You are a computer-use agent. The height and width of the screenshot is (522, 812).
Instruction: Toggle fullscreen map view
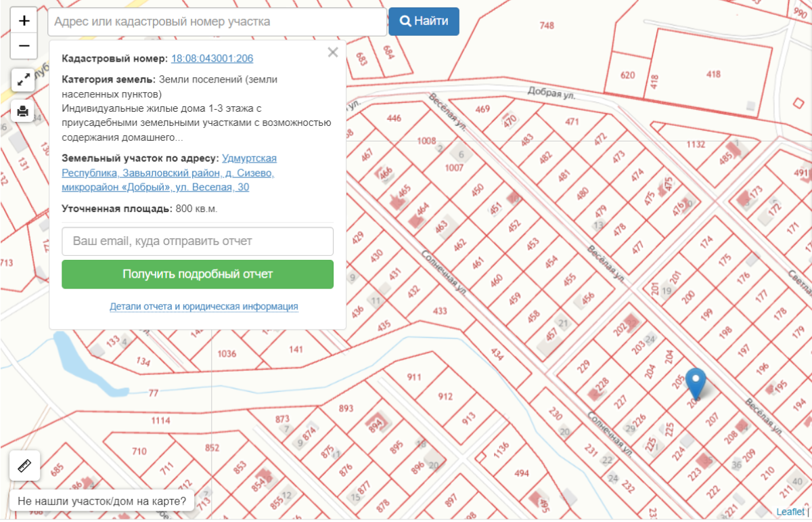click(x=24, y=80)
